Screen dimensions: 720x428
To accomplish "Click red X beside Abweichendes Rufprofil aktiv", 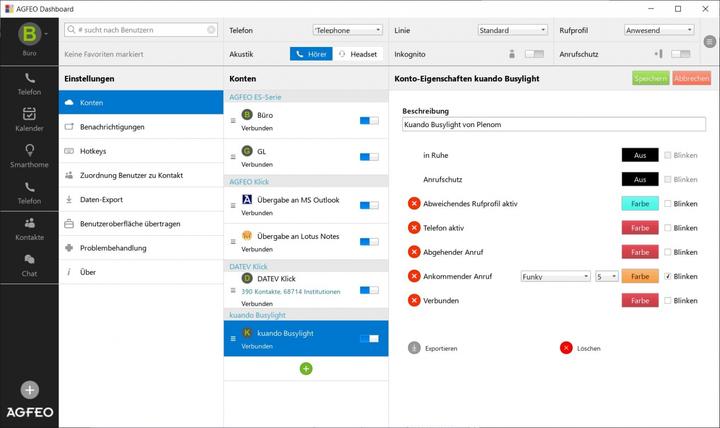I will click(x=414, y=203).
